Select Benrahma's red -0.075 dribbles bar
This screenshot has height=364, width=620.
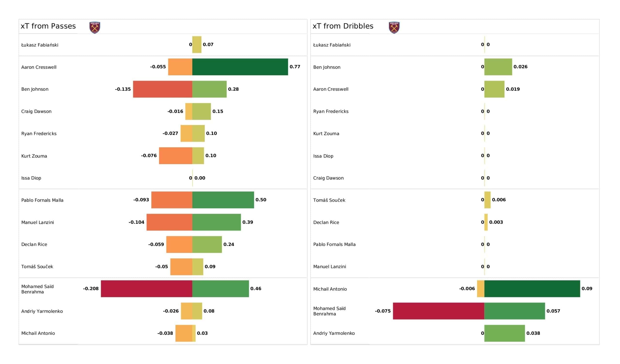438,311
